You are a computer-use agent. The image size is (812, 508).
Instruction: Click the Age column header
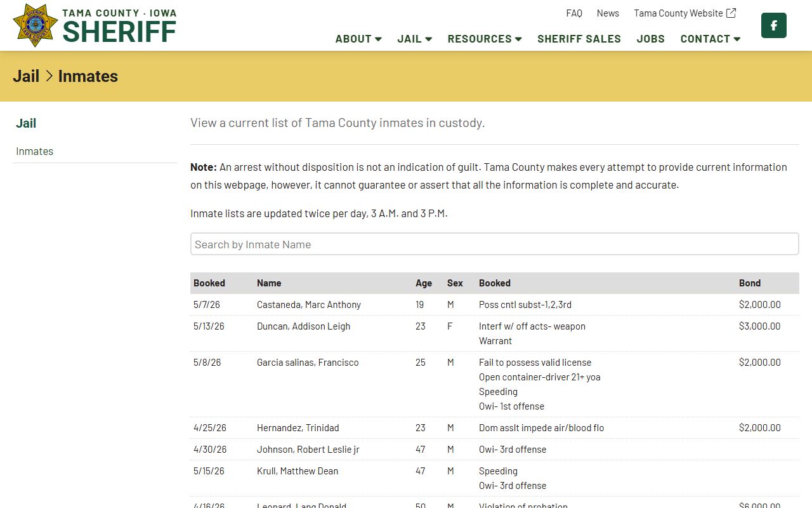(424, 283)
